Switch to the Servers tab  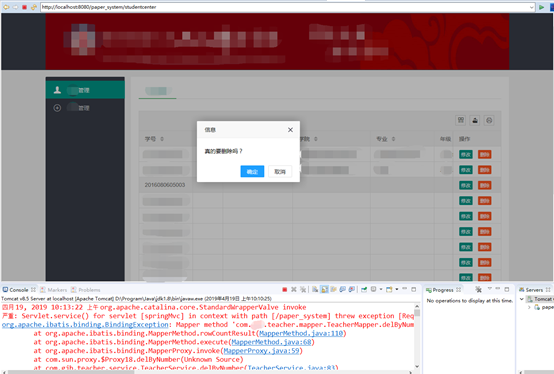tap(534, 290)
